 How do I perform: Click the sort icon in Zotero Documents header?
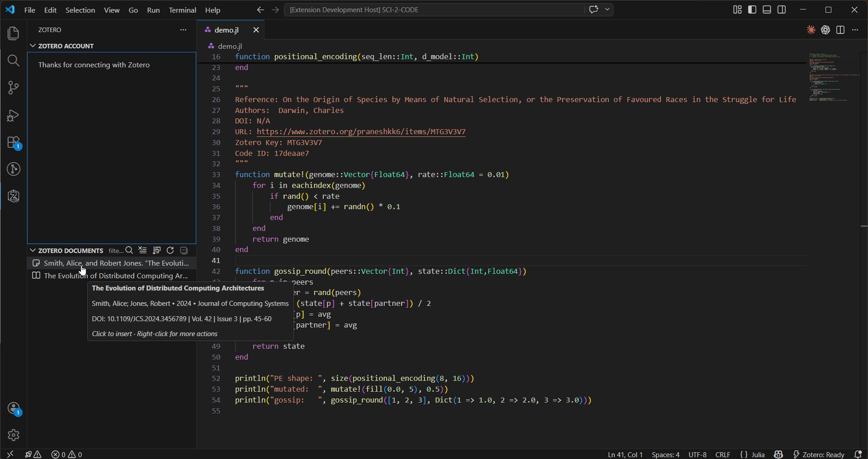point(156,250)
